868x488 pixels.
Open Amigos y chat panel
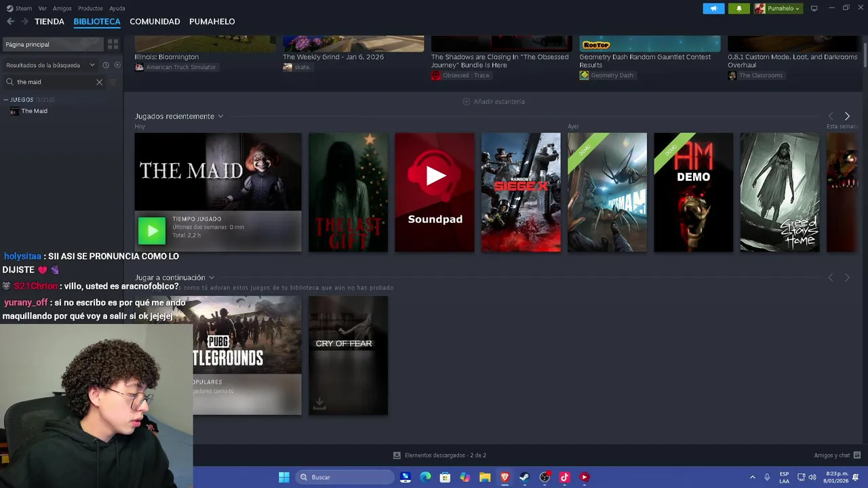837,455
